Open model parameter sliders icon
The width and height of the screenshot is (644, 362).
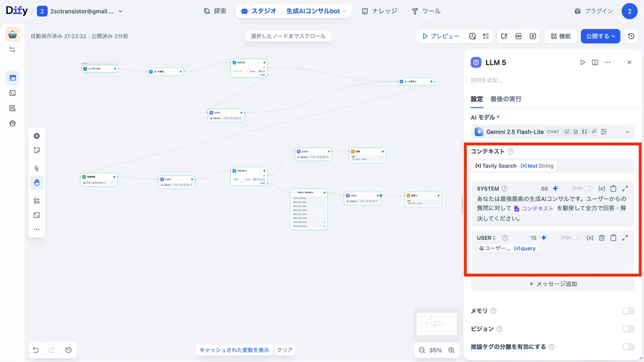(x=604, y=132)
